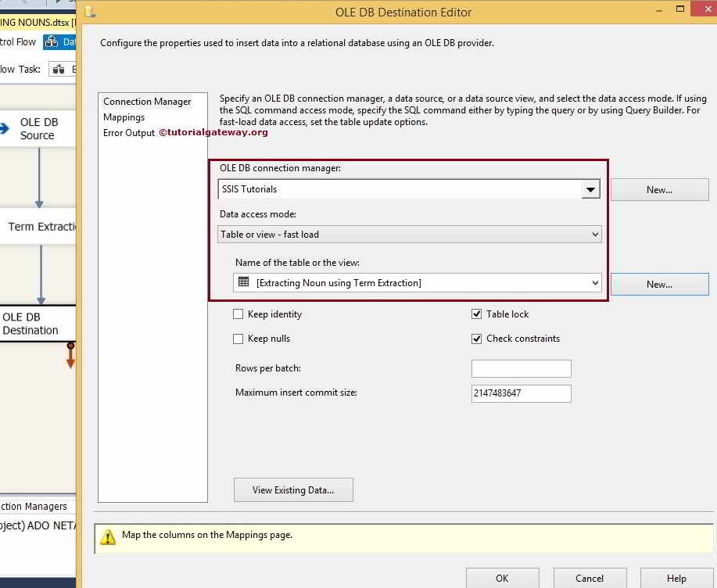
Task: Click the dialog title bar icon
Action: coord(90,13)
